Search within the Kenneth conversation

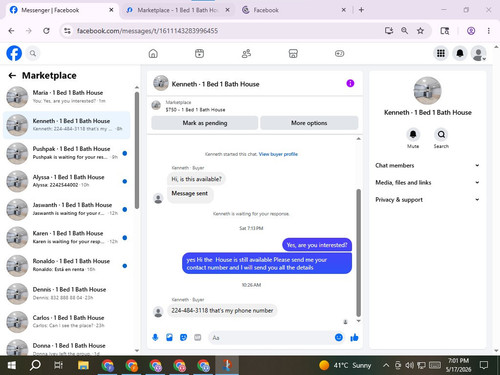click(441, 134)
